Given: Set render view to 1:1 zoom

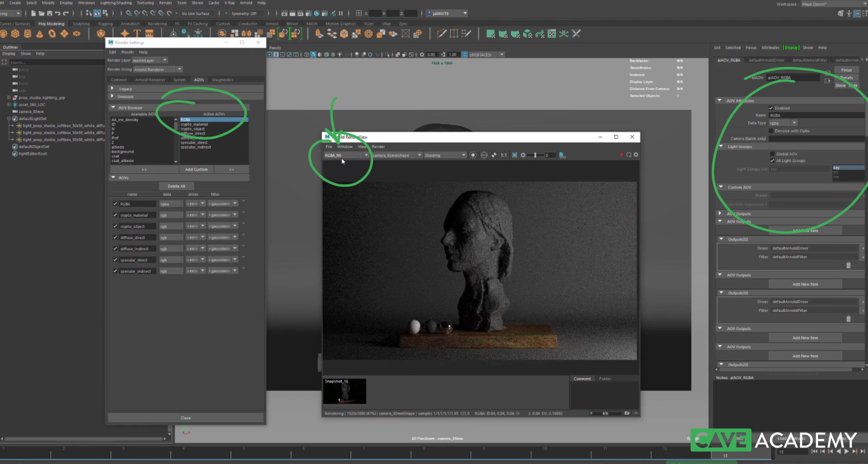Looking at the screenshot, I should (504, 155).
